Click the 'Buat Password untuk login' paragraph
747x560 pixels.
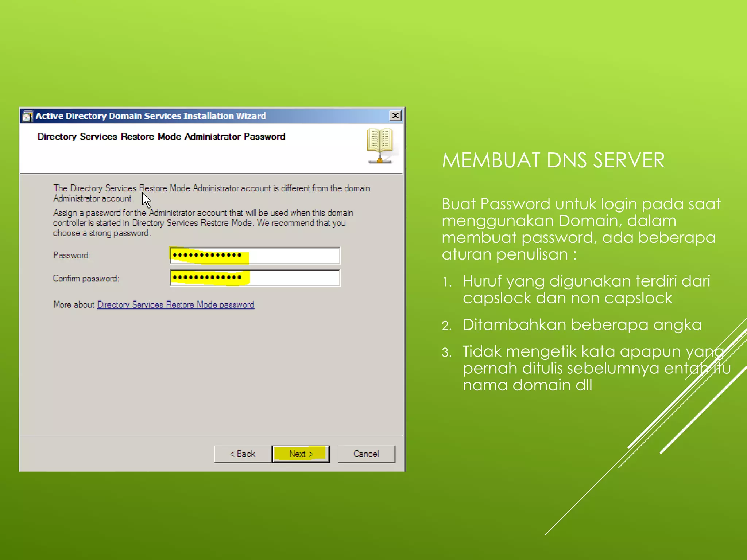coord(581,229)
